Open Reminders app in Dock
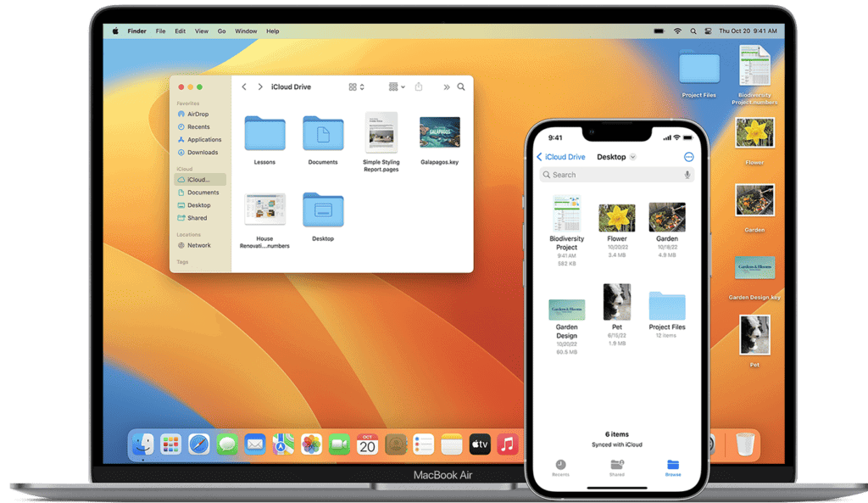 coord(424,444)
